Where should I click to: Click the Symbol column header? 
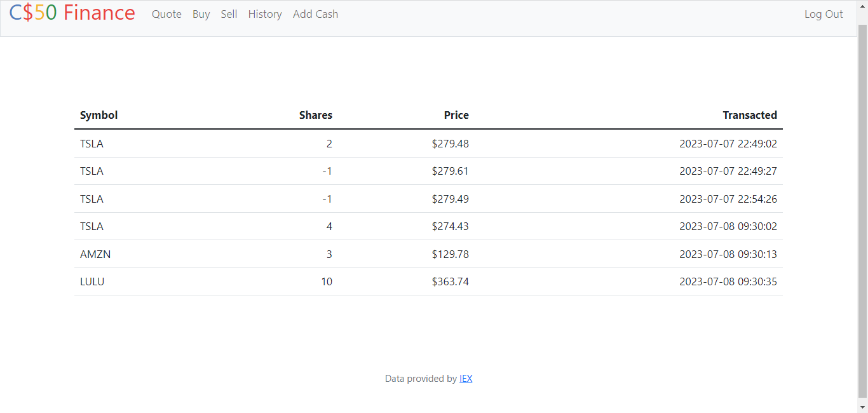click(99, 115)
